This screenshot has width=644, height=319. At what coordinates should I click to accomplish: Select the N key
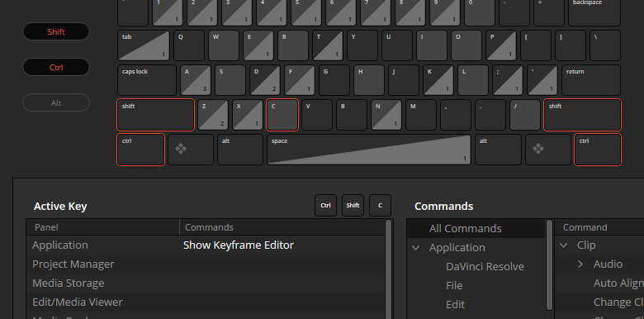(x=386, y=115)
